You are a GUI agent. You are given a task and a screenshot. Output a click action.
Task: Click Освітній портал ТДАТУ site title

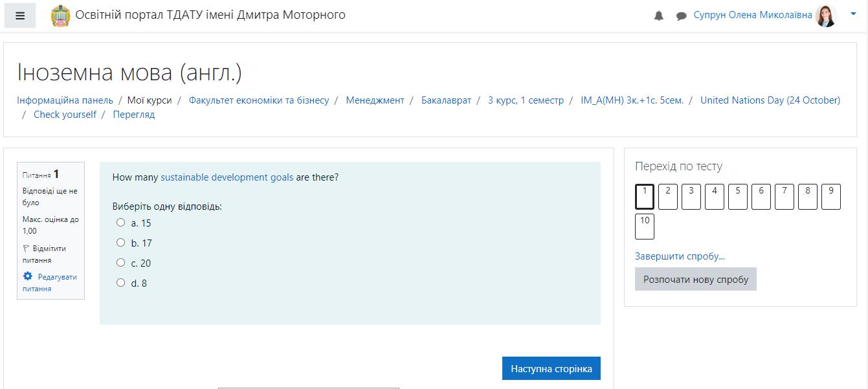(210, 15)
